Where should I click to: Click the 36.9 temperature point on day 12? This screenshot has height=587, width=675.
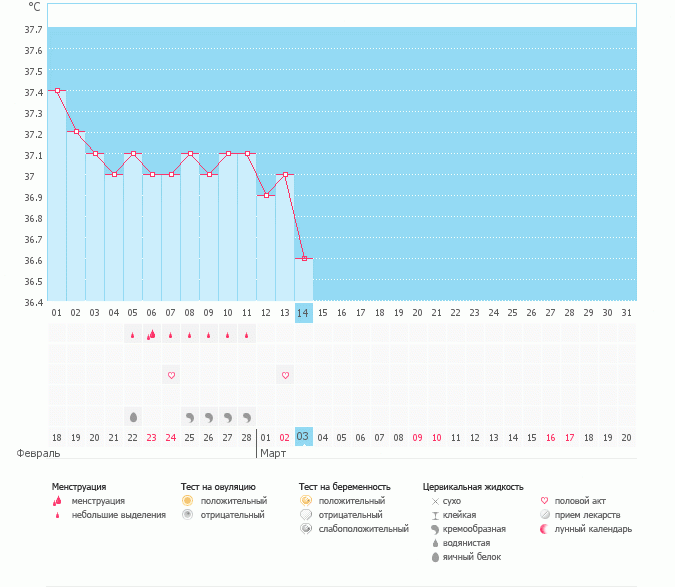(266, 196)
